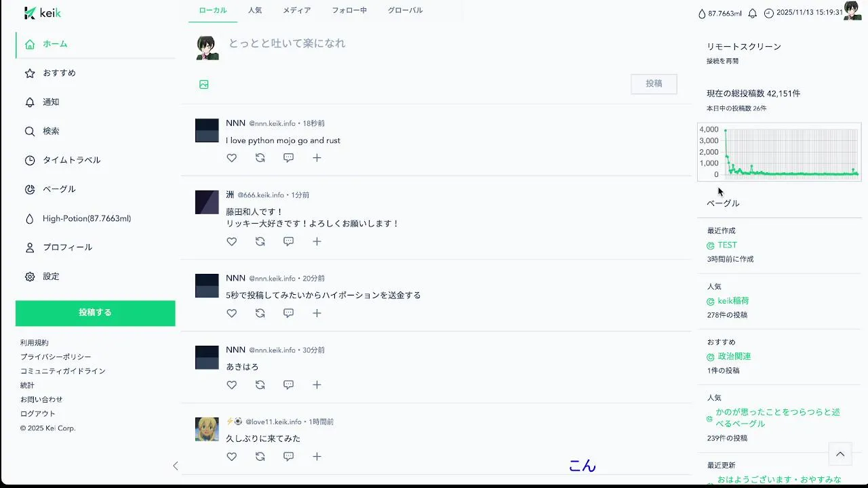Viewport: 868px width, 488px height.
Task: Like the 5秒で投稿してみたい post
Action: pos(232,313)
